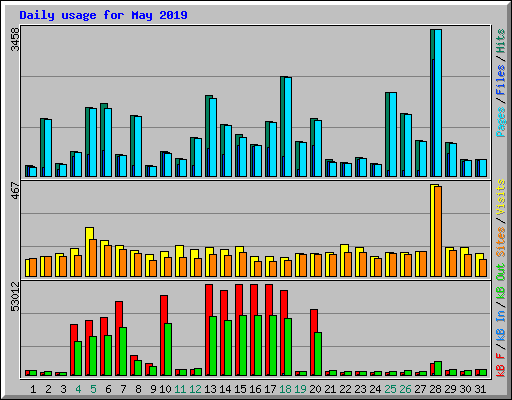Image resolution: width=512 pixels, height=400 pixels.
Task: Click day 1 on the x-axis
Action: click(x=33, y=389)
